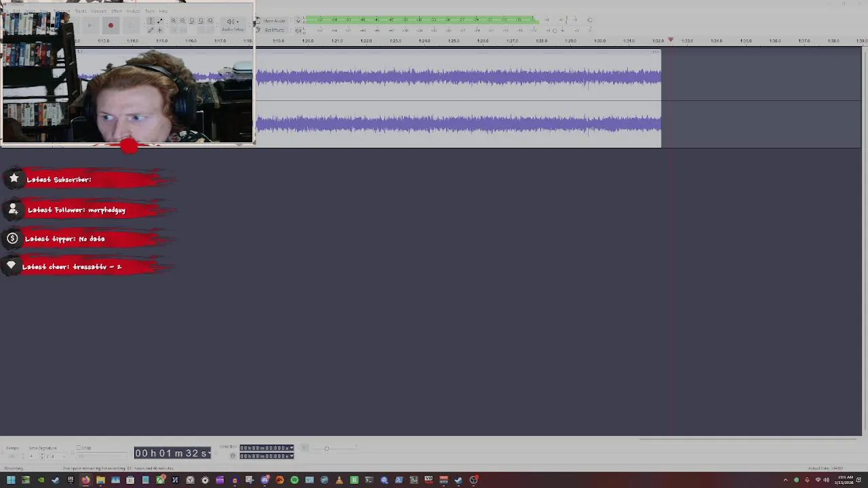
Task: Select the Draw (pencil) tool
Action: 150,30
